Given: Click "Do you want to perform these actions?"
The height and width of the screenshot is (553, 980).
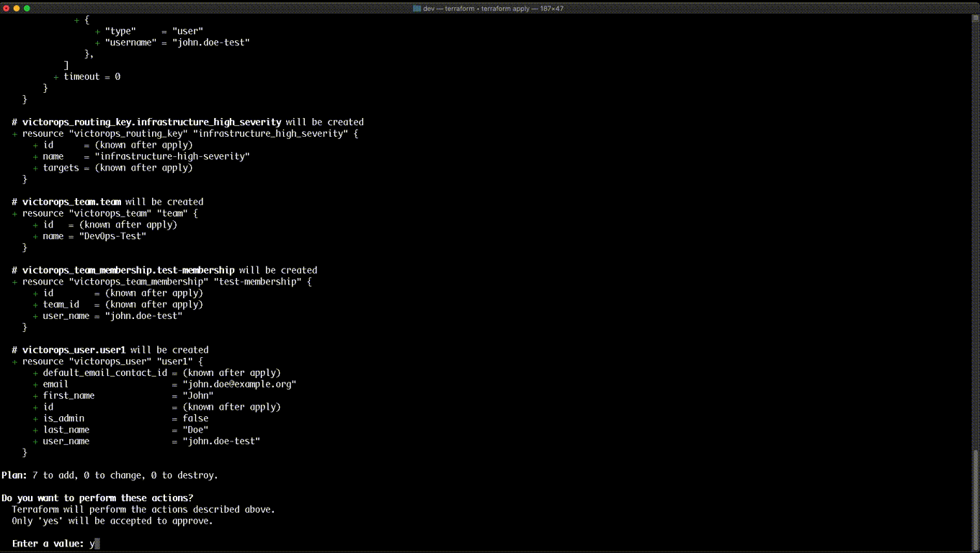Looking at the screenshot, I should pyautogui.click(x=97, y=498).
